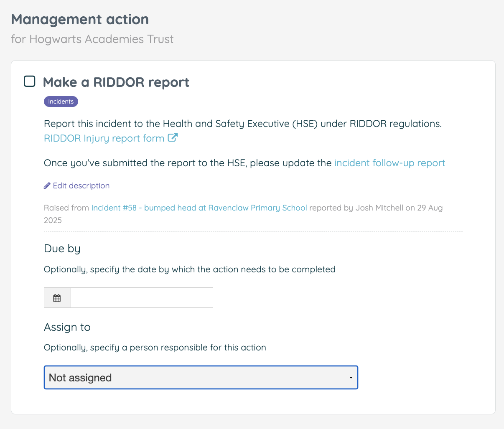Click the caret arrow on the assignee selector
Screen dimensions: 504x429
pos(351,377)
